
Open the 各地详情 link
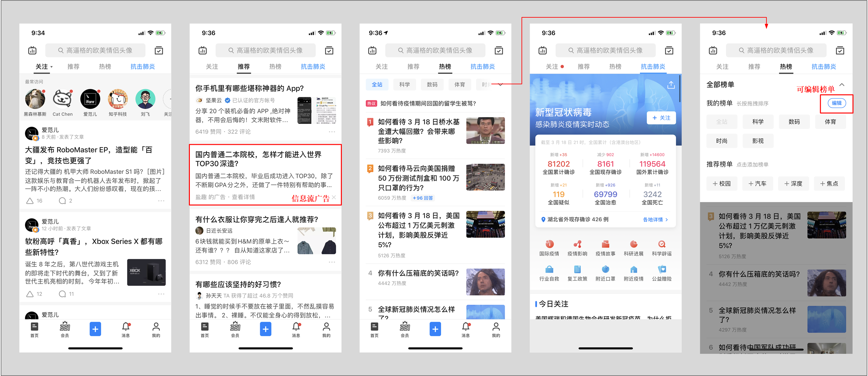655,220
